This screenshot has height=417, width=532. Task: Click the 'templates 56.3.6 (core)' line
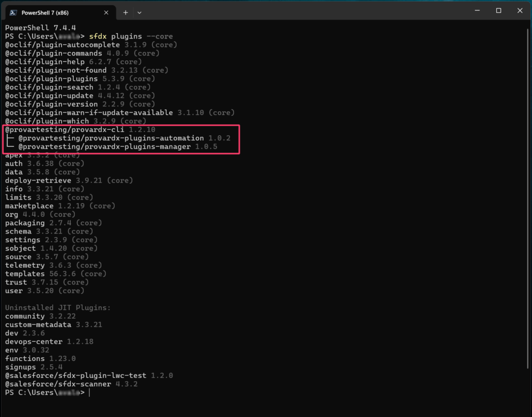pos(56,274)
